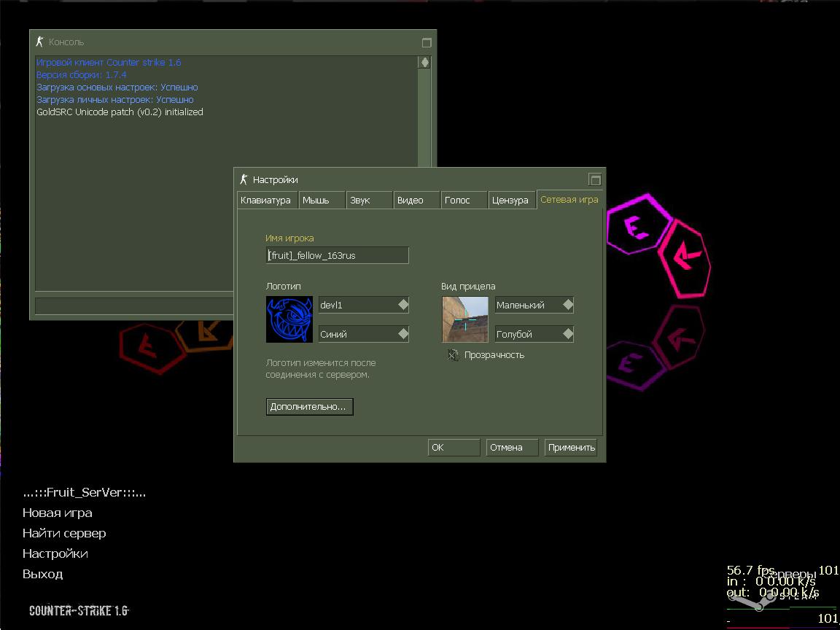Click the Дополнительно... button

[310, 406]
